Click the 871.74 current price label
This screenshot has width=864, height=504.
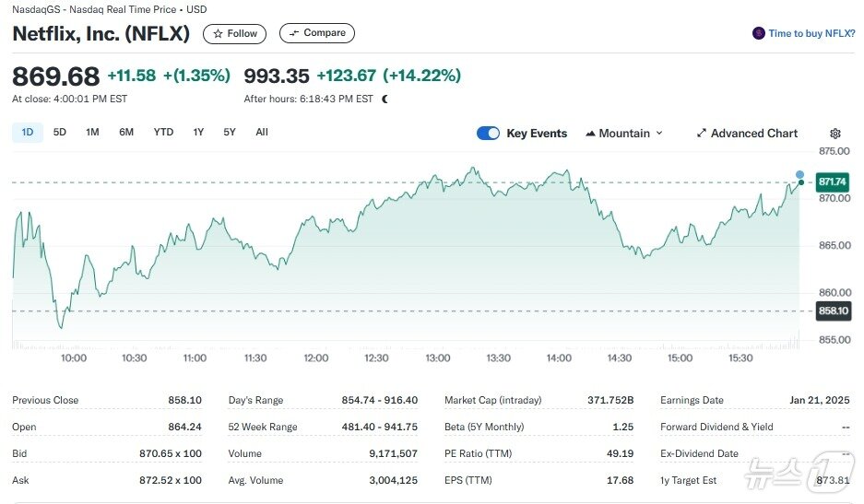click(x=833, y=182)
